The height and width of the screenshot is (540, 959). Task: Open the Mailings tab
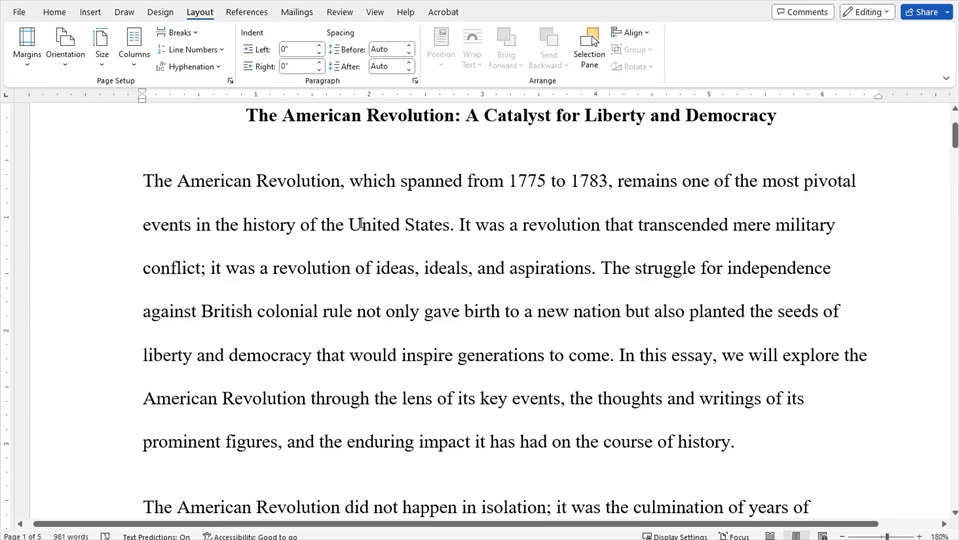[297, 12]
